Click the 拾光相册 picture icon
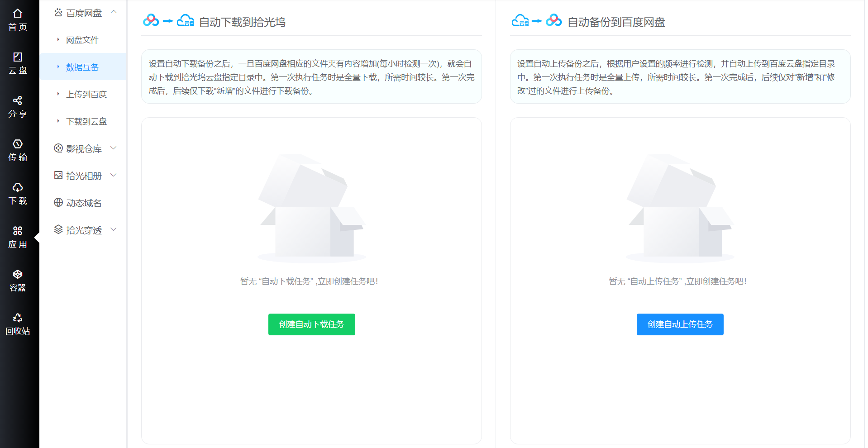This screenshot has width=868, height=448. pos(58,175)
